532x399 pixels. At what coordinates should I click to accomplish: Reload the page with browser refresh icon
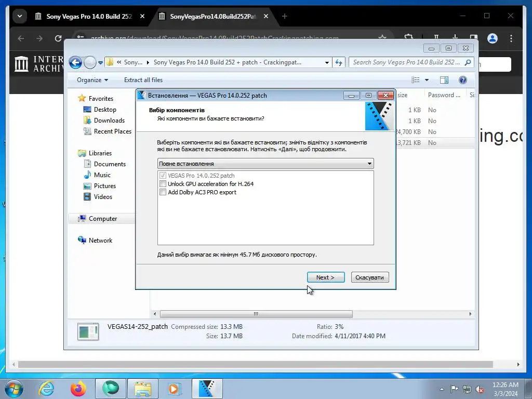point(58,38)
